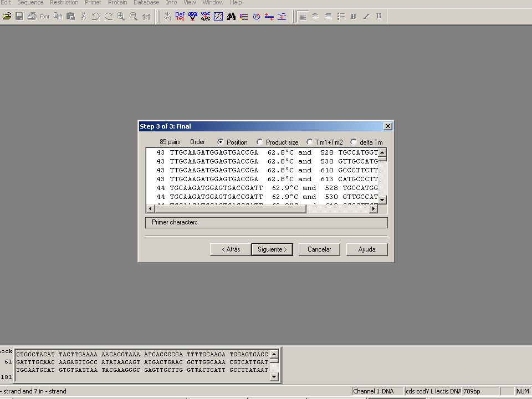Viewport: 532px width, 399px height.
Task: Click the 1:1 actual size icon
Action: tap(146, 16)
